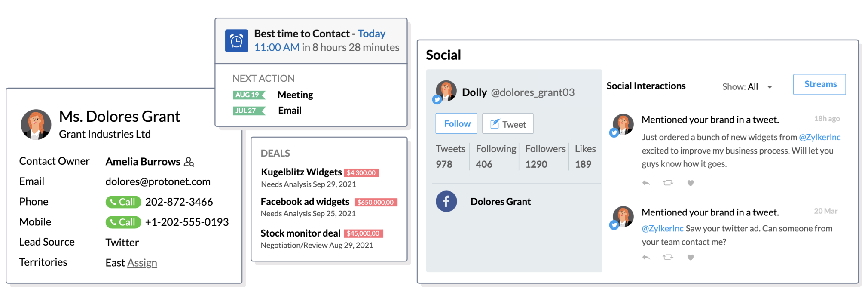Toggle Follow for @dolores_grant03
The width and height of the screenshot is (868, 298).
[456, 123]
